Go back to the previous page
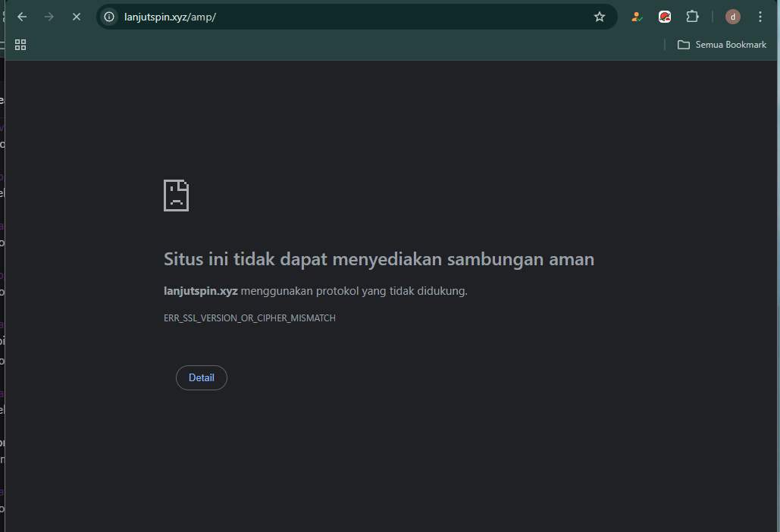Viewport: 780px width, 532px height. [22, 17]
